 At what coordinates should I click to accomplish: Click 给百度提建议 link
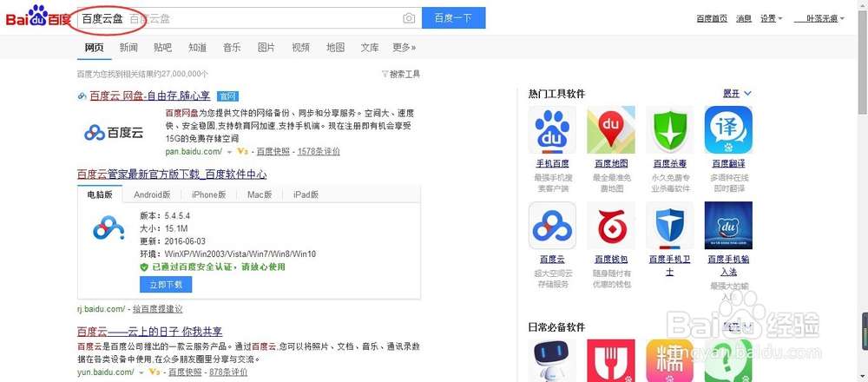coord(158,309)
